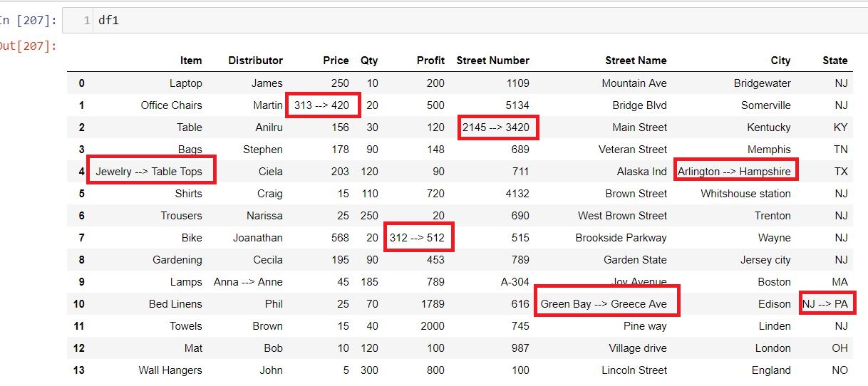Click the Item column header
The image size is (868, 386).
click(x=191, y=61)
